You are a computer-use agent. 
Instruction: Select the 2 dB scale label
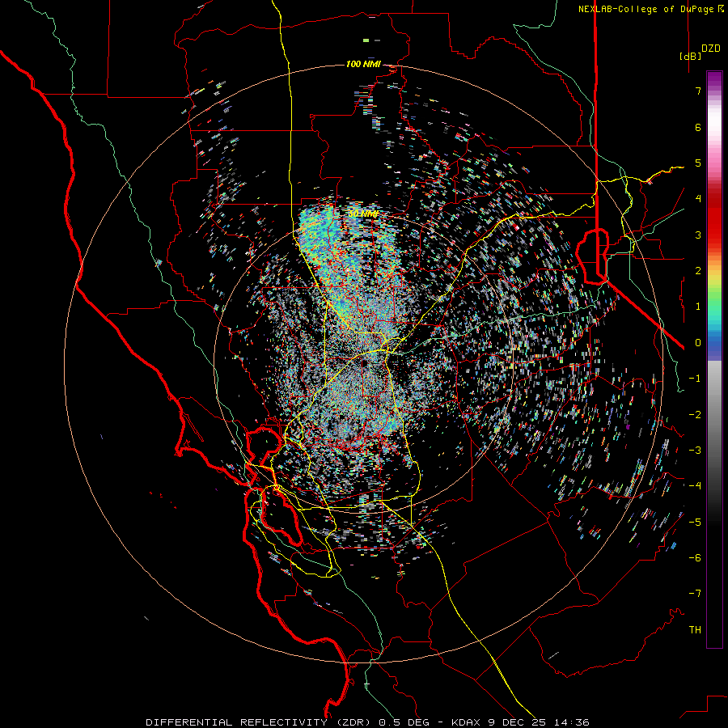698,271
